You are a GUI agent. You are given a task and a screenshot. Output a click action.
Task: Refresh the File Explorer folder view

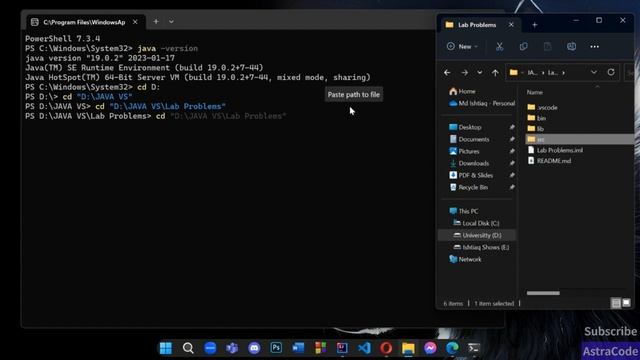coord(611,72)
